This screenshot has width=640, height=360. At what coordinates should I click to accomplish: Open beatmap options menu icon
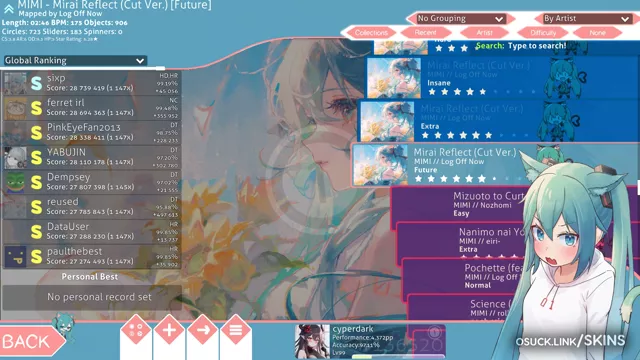pyautogui.click(x=236, y=330)
